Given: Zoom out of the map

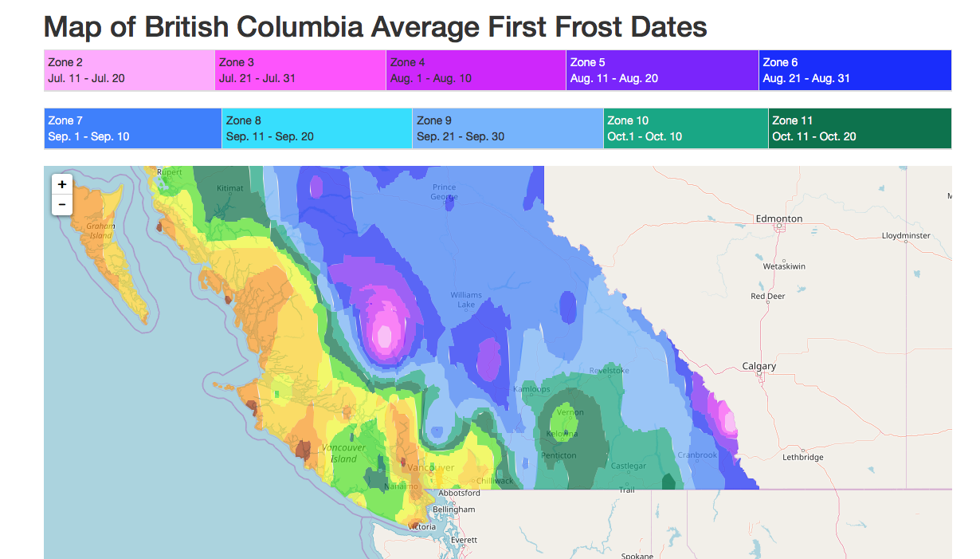Looking at the screenshot, I should (61, 205).
